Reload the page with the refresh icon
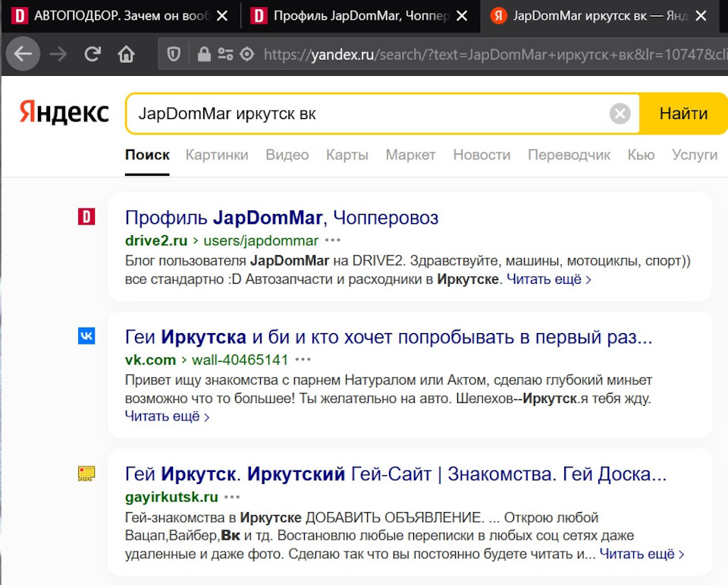The image size is (728, 585). [93, 55]
